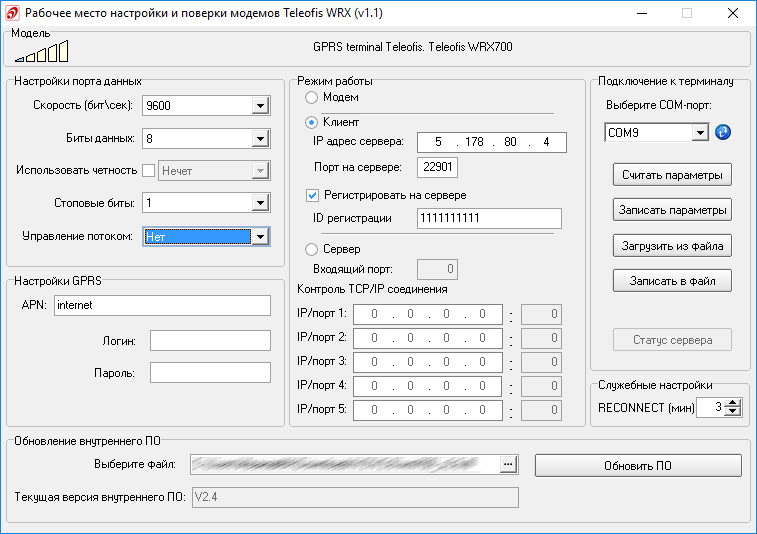This screenshot has width=757, height=534.
Task: Click the Пароль input field
Action: (210, 373)
